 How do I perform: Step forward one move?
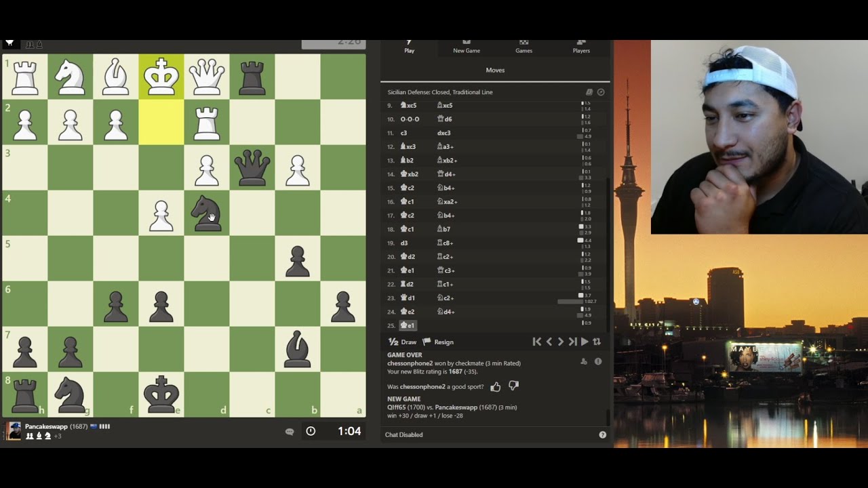561,342
